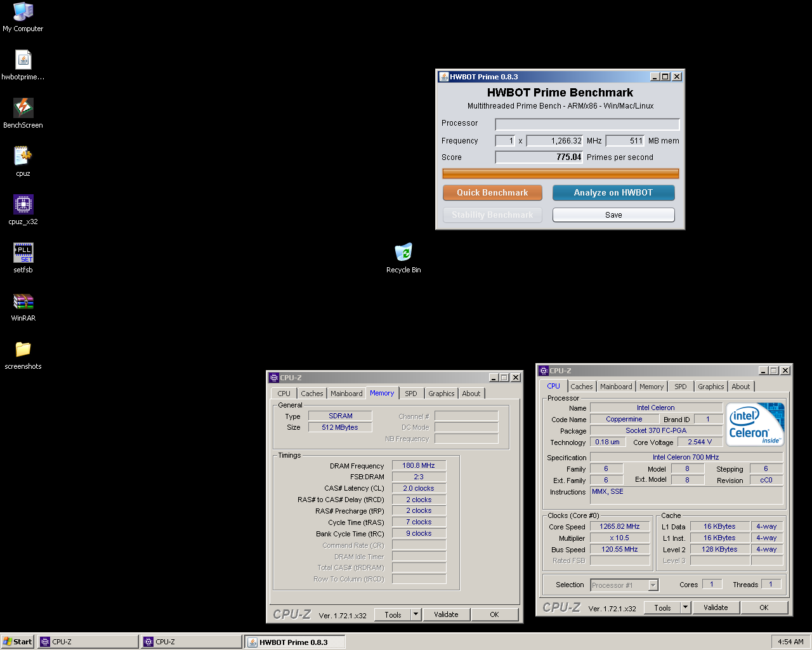
Task: Open the Windows Start button
Action: coord(17,642)
